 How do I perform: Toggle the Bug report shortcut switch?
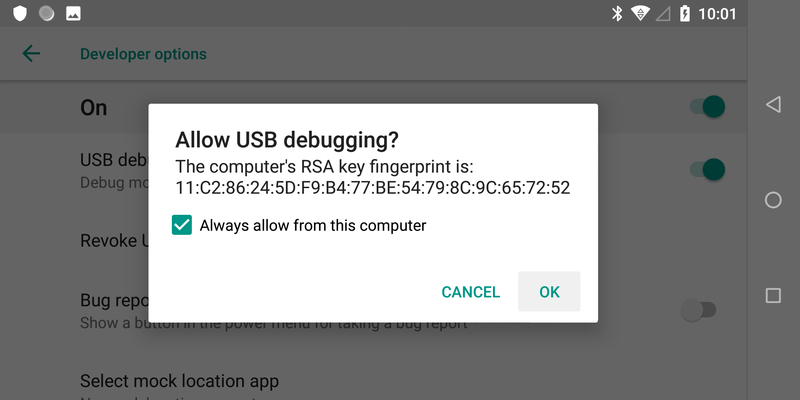coord(698,310)
